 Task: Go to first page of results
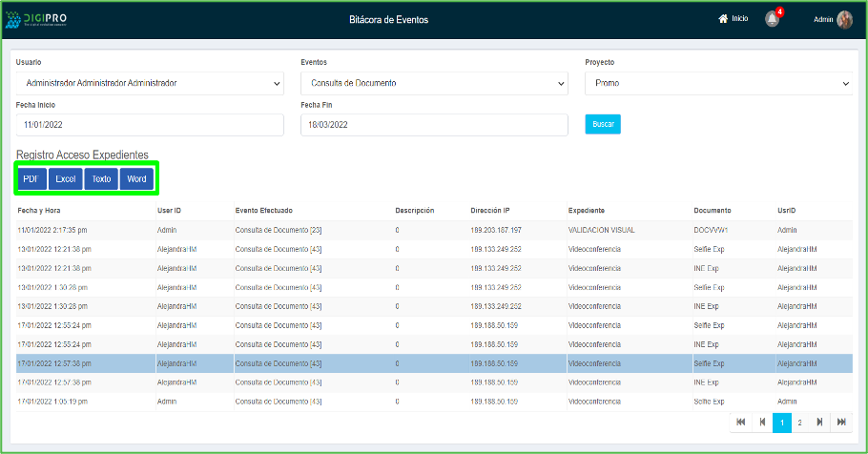coord(741,422)
